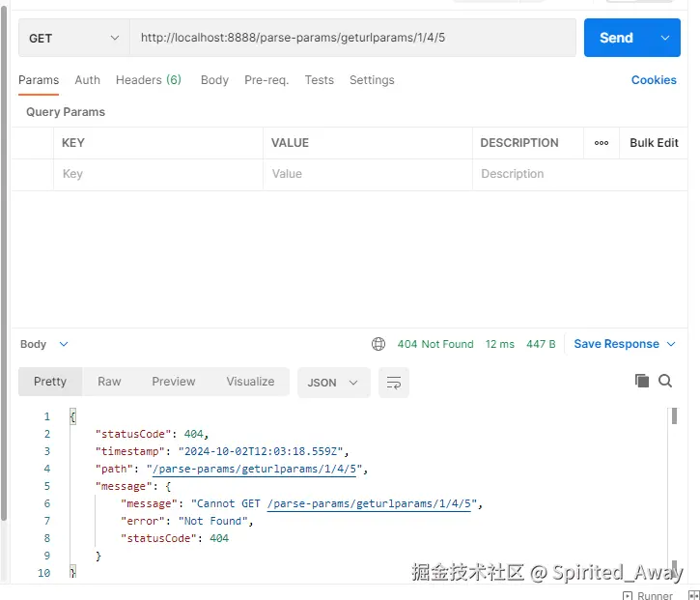Copy the response body with copy icon
The image size is (700, 600).
pyautogui.click(x=641, y=381)
